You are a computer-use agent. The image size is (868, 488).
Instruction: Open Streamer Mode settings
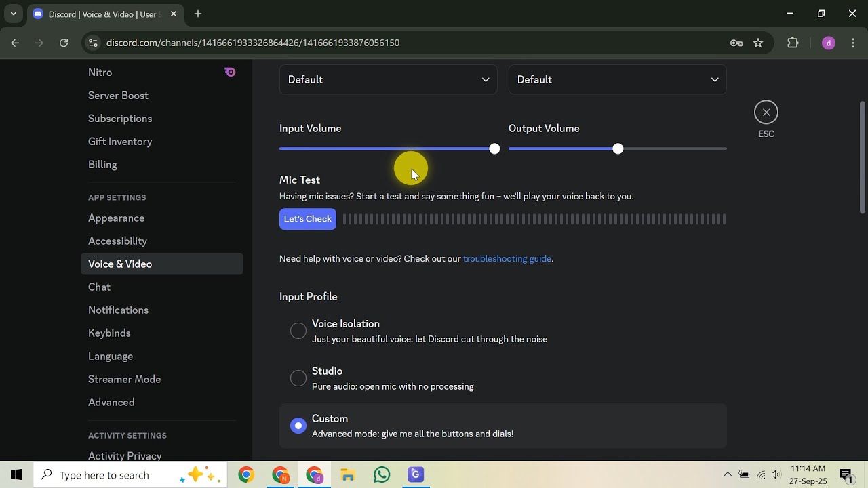[162, 380]
